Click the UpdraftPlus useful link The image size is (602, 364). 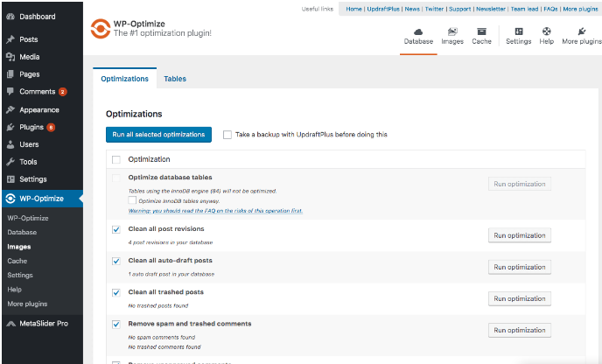click(383, 9)
